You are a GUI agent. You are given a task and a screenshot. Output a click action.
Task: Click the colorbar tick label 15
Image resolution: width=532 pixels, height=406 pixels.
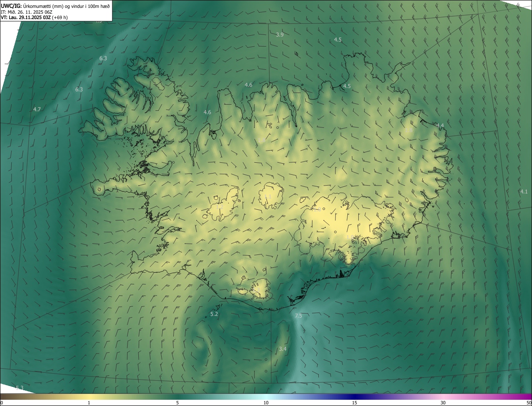(355, 403)
